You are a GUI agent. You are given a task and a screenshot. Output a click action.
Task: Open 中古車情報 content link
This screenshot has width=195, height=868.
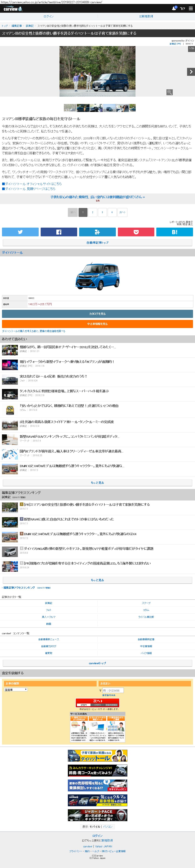tap(146, 646)
